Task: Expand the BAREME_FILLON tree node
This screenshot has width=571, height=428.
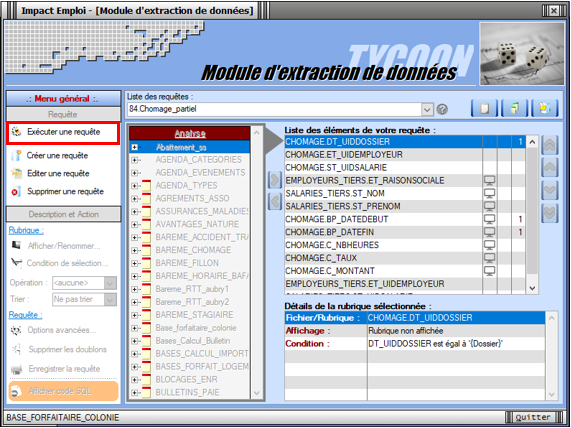Action: tap(135, 263)
